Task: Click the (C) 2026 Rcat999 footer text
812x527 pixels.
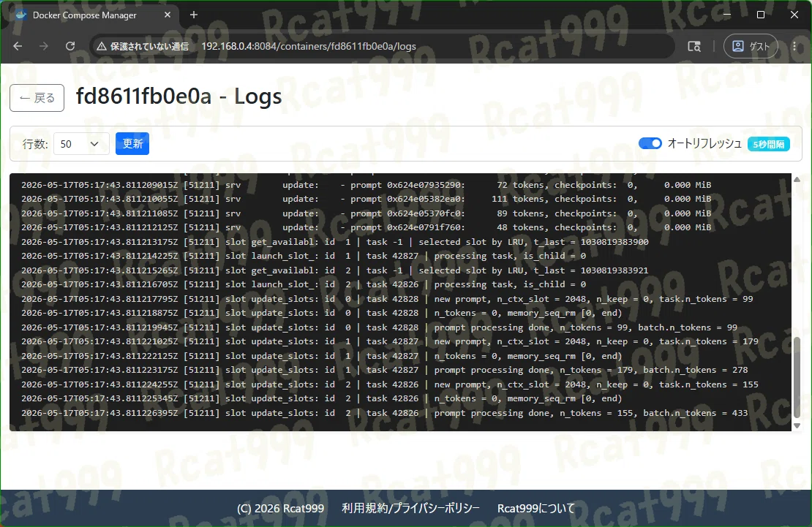Action: pos(281,509)
